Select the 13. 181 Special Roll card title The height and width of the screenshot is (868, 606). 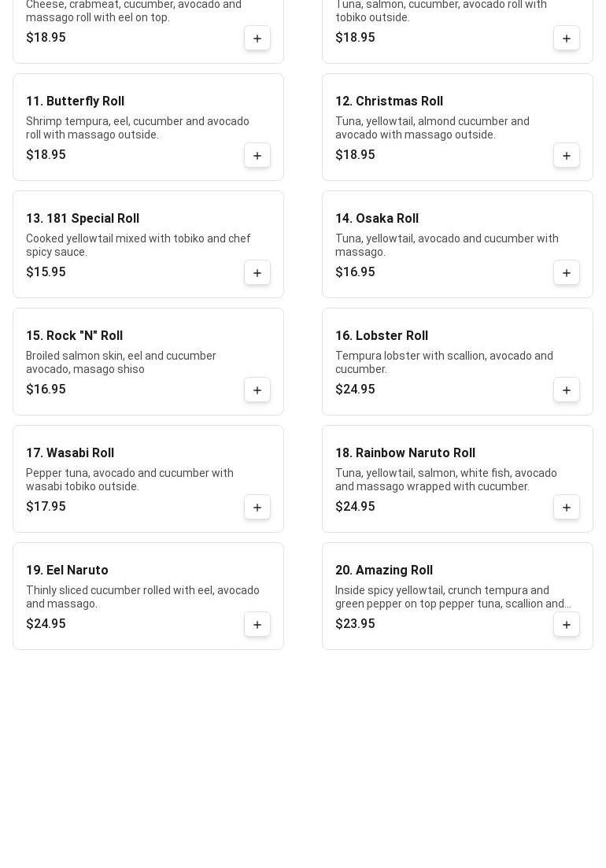pyautogui.click(x=83, y=219)
